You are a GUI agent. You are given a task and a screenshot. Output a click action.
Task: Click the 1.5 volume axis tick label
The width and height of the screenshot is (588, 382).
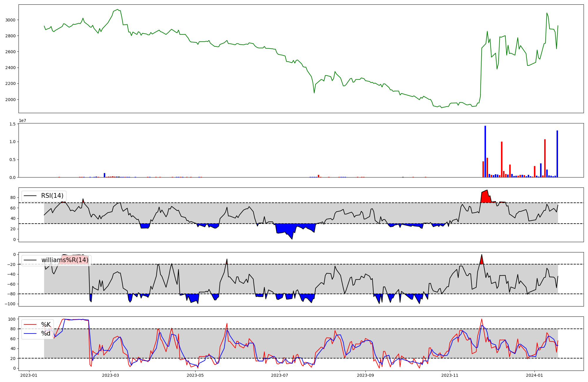pos(12,124)
